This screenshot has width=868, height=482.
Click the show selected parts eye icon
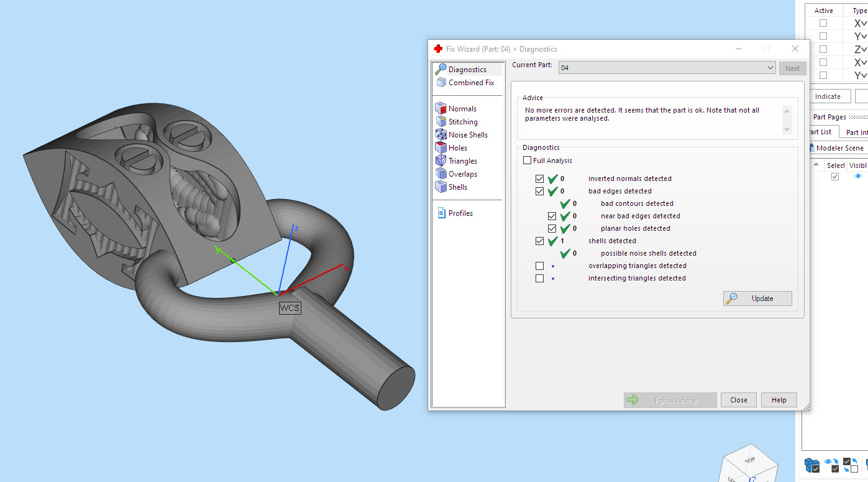(832, 465)
